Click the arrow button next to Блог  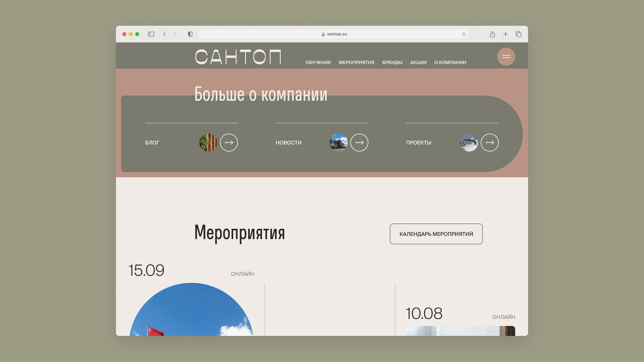coord(229,142)
